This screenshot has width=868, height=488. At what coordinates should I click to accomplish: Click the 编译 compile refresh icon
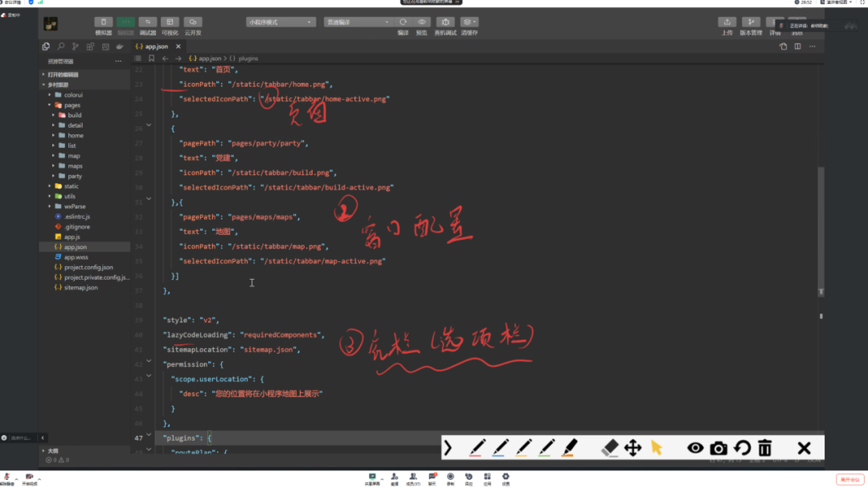click(x=403, y=23)
